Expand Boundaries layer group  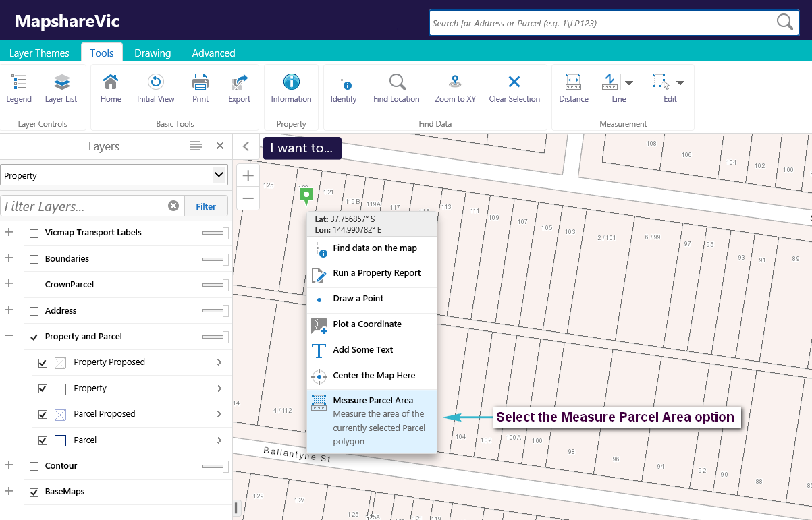(9, 258)
